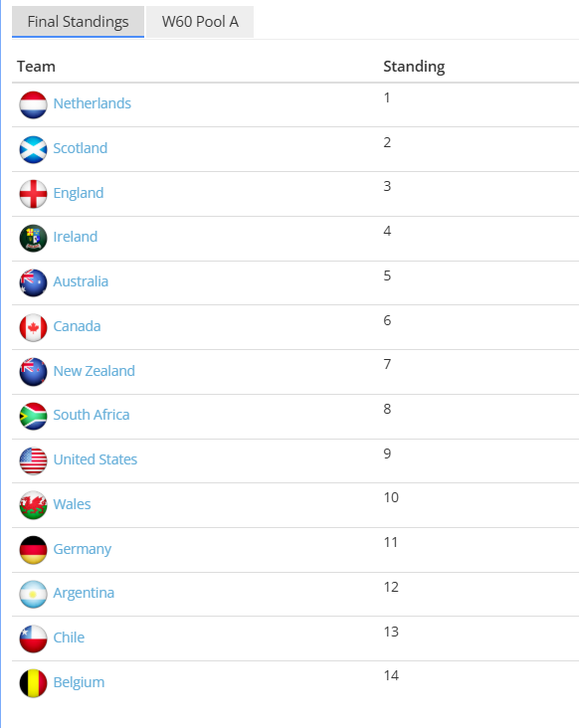
Task: Open the New Zealand team link
Action: 94,371
